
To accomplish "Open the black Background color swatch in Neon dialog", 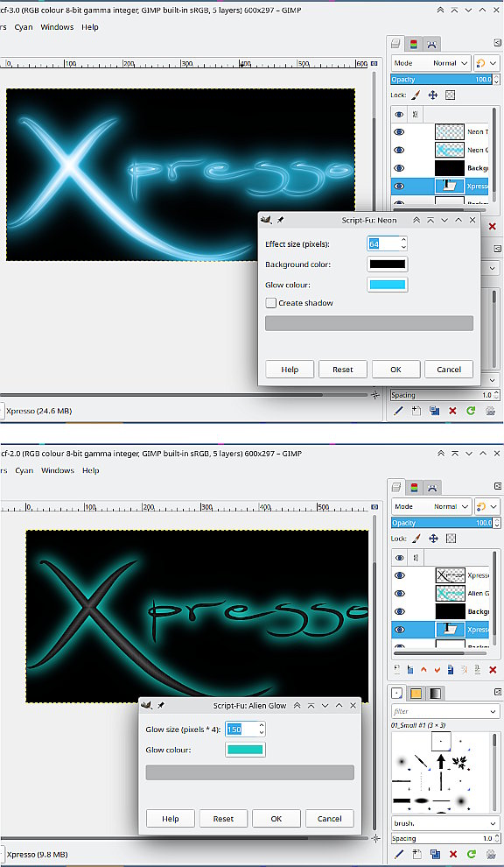I will coord(388,264).
